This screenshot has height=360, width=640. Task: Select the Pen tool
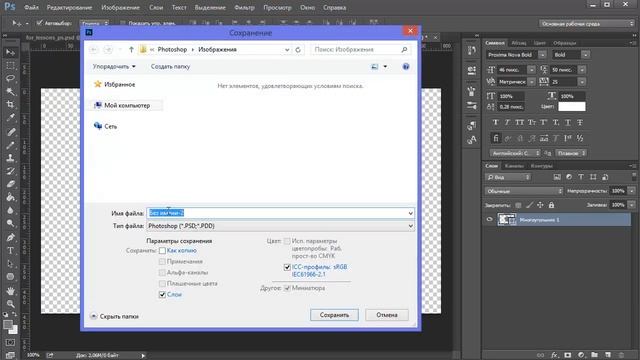coord(10,237)
